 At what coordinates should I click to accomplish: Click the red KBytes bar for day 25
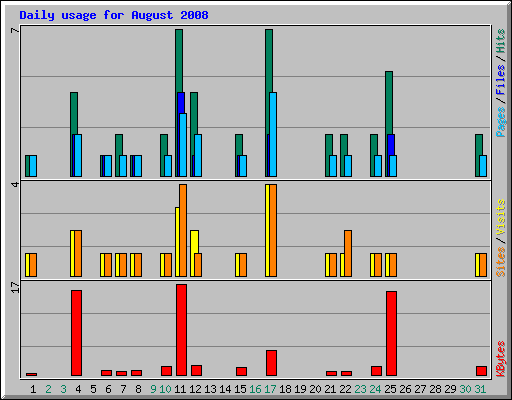[x=391, y=334]
